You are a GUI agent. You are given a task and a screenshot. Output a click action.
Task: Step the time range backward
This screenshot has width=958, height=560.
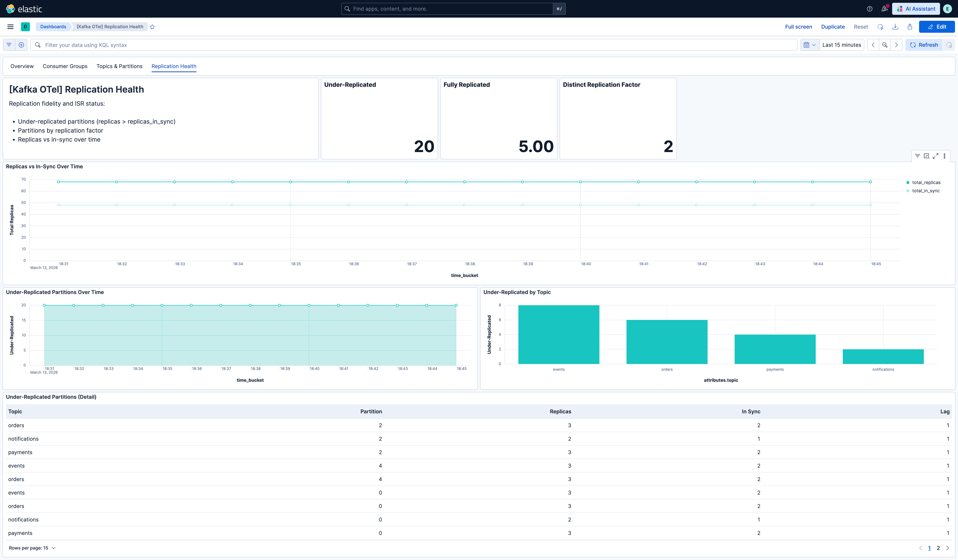pyautogui.click(x=873, y=45)
